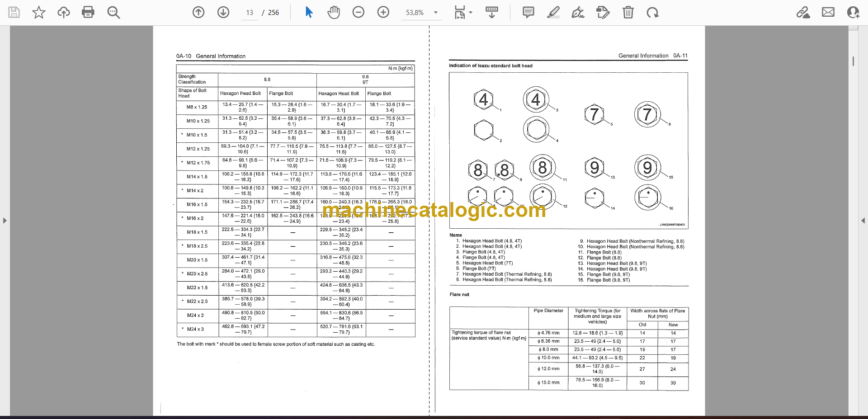Share a link to the file
This screenshot has height=419, width=868.
(x=803, y=12)
